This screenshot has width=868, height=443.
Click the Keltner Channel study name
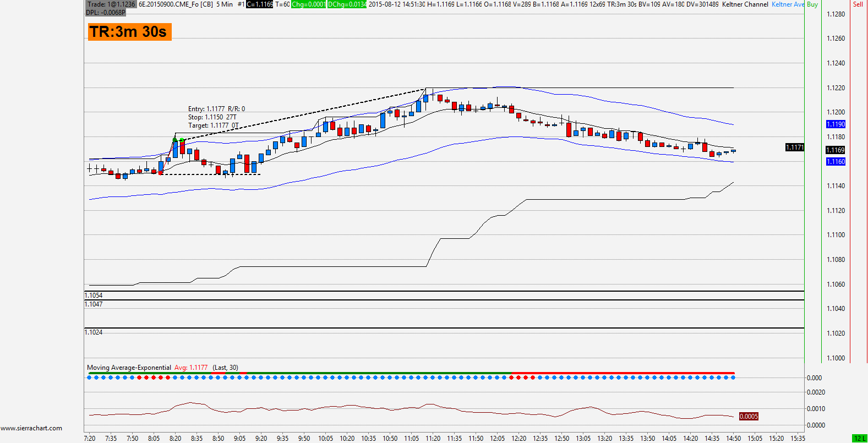(x=745, y=4)
